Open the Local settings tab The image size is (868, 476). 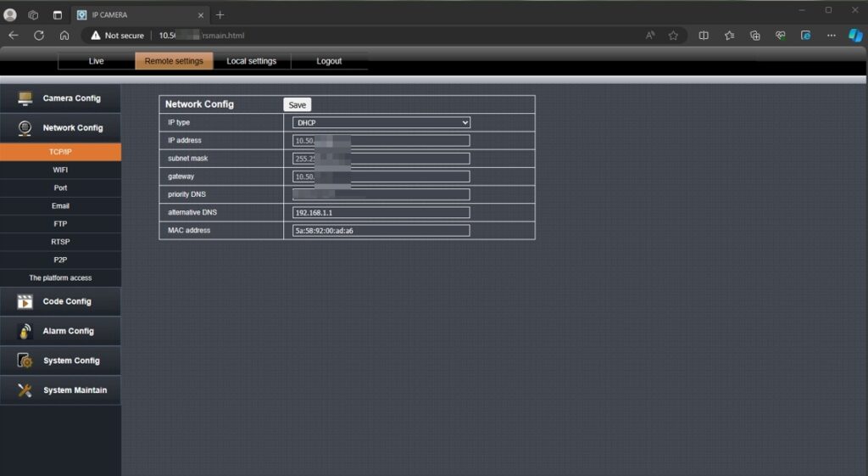[251, 61]
